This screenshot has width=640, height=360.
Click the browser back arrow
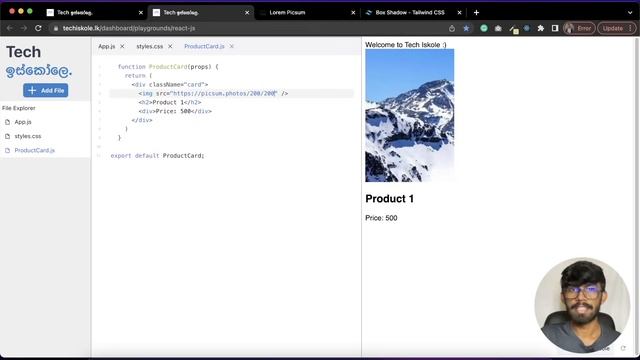(9, 28)
